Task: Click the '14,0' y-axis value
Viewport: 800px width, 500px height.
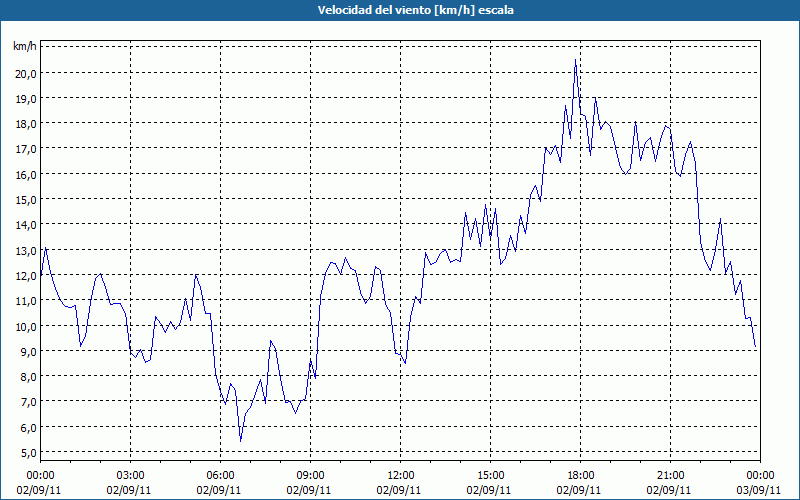Action: [x=27, y=225]
